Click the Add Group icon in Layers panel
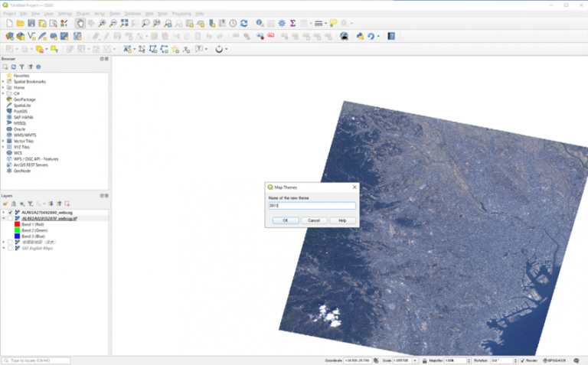This screenshot has height=365, width=588. coord(14,204)
